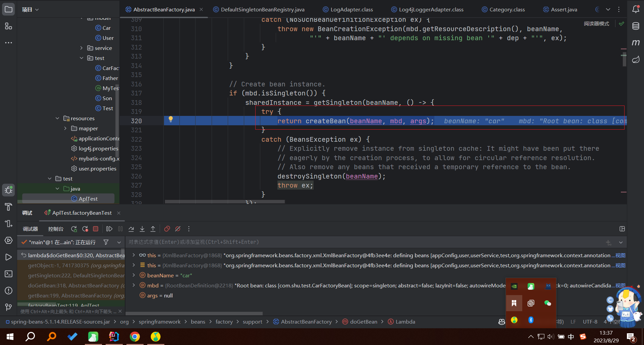Image resolution: width=644 pixels, height=345 pixels.
Task: Toggle mute breakpoints
Action: point(178,229)
